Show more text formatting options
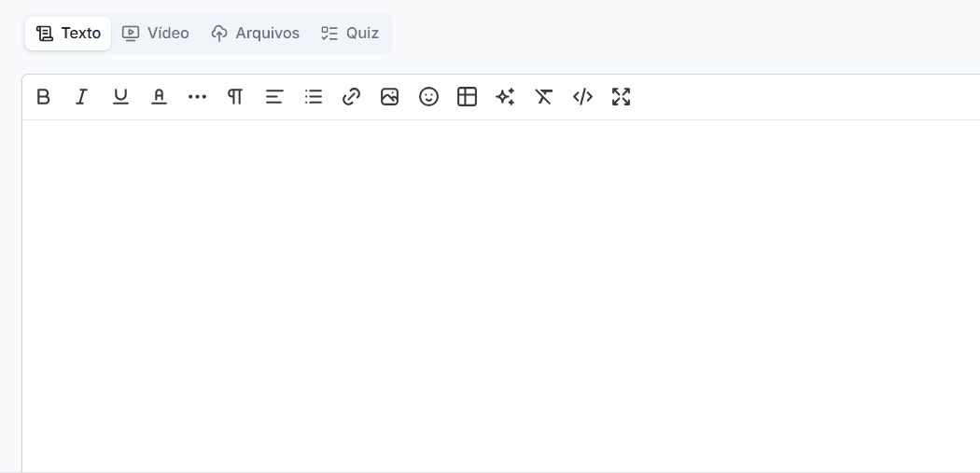Image resolution: width=980 pixels, height=473 pixels. point(197,97)
